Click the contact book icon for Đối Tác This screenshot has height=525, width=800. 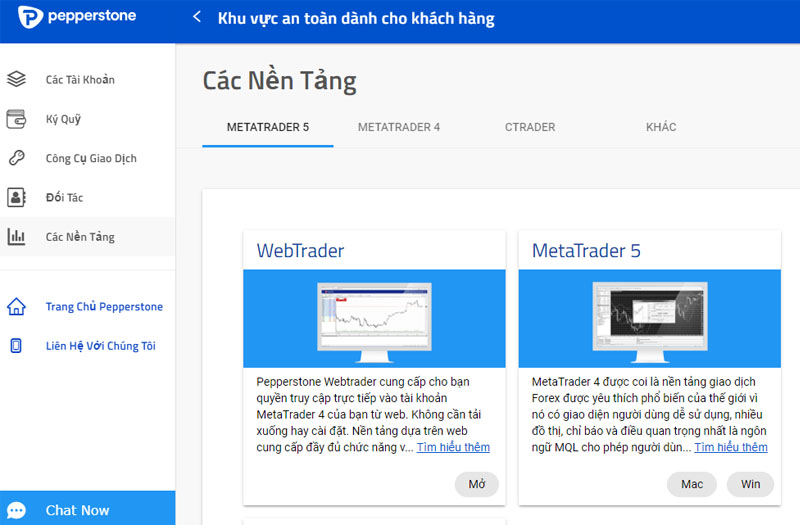coord(16,197)
